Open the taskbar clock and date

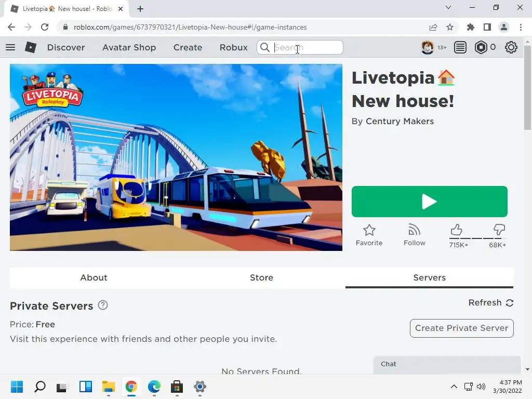(507, 387)
